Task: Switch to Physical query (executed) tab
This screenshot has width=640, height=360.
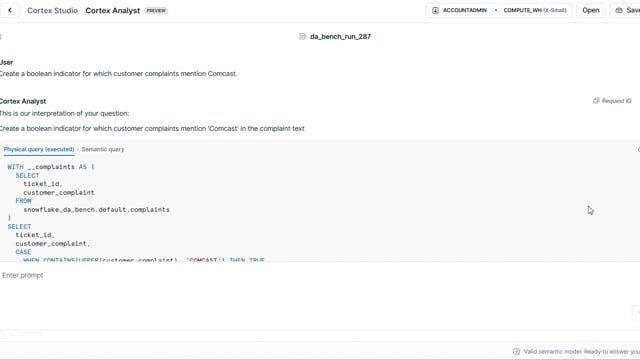Action: coord(39,149)
